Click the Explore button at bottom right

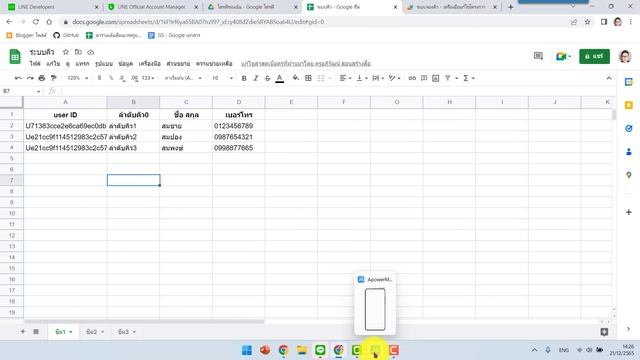(x=604, y=332)
